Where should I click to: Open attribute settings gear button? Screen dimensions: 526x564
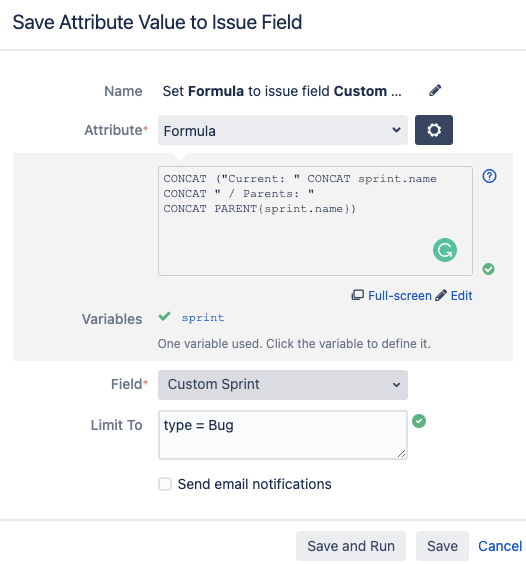tap(434, 130)
